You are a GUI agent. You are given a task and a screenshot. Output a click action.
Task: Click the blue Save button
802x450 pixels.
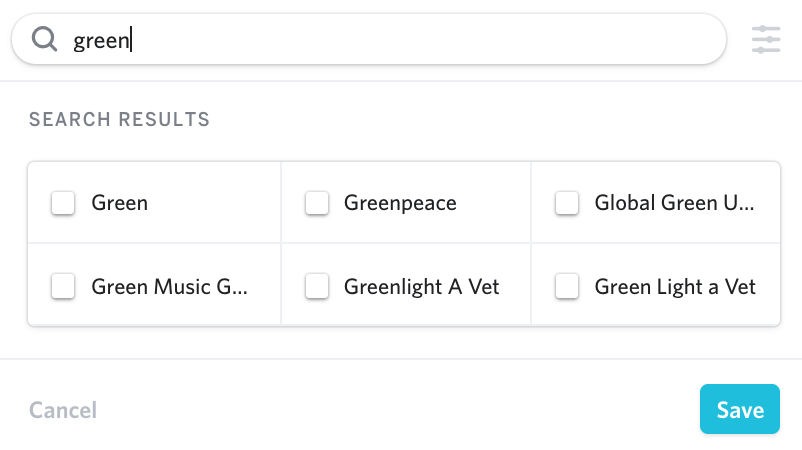coord(740,409)
